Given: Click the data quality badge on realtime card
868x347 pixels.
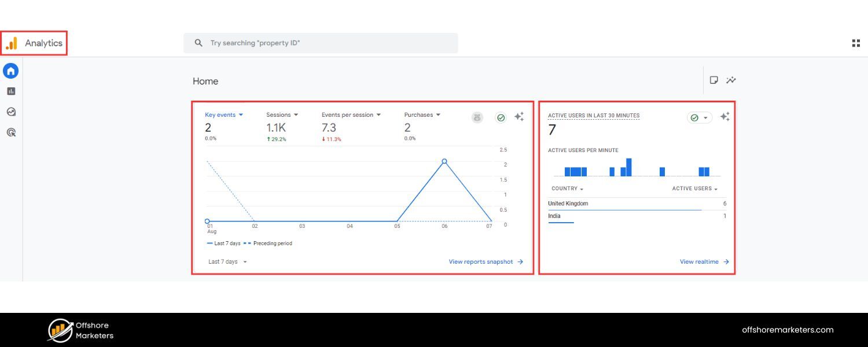Looking at the screenshot, I should 699,117.
